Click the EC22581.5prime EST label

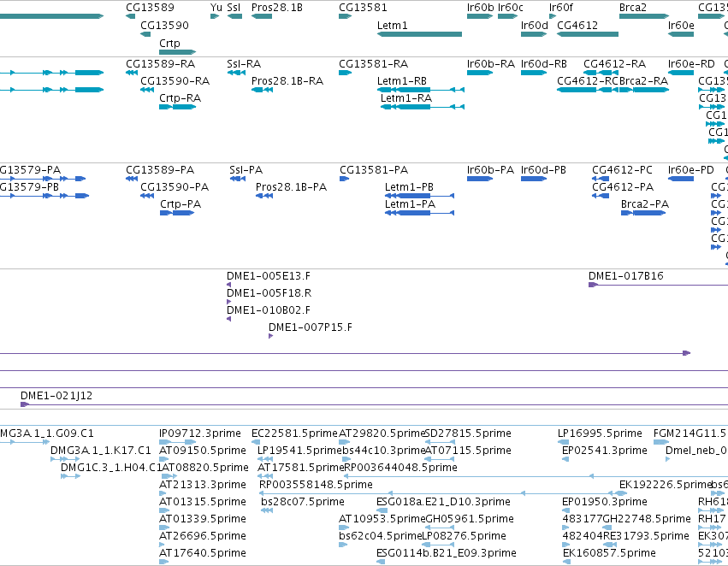[x=295, y=433]
